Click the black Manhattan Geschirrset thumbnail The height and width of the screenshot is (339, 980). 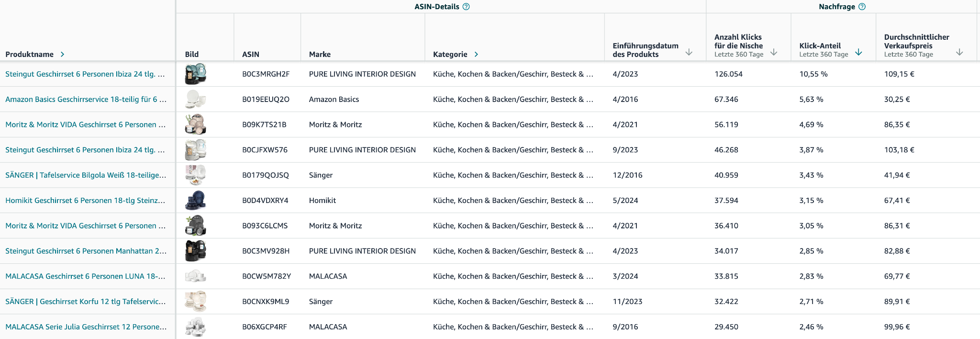pos(195,251)
